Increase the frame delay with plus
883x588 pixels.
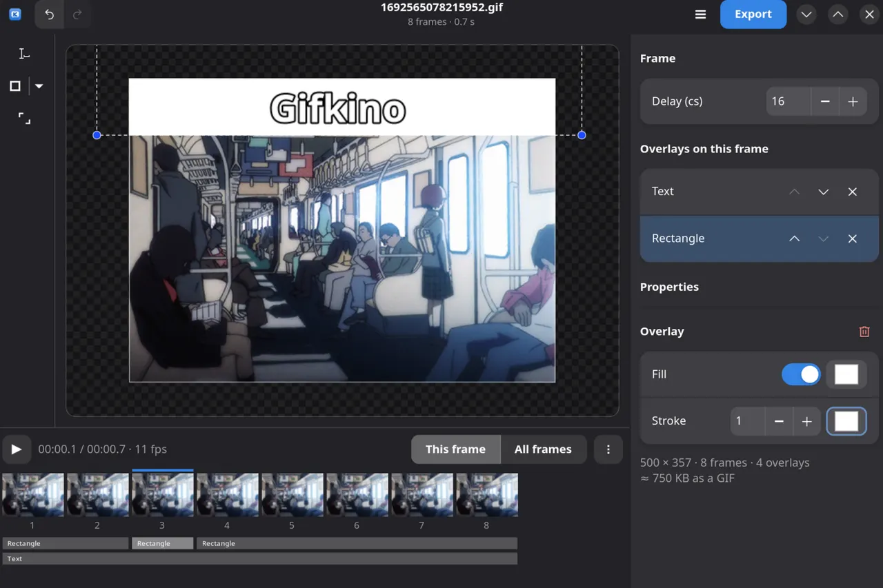(853, 101)
